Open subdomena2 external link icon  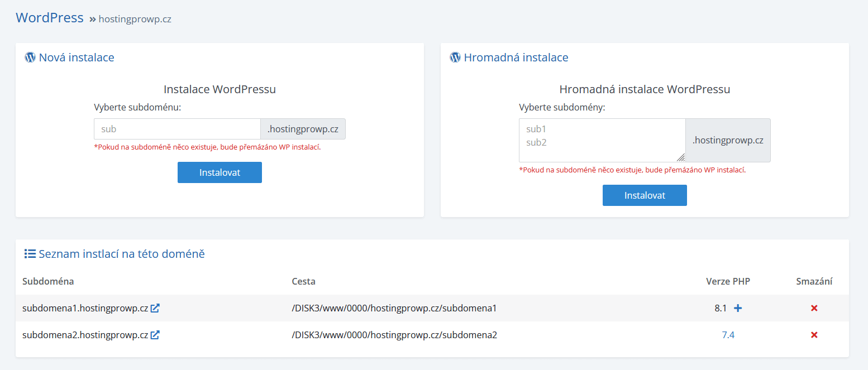click(x=155, y=335)
